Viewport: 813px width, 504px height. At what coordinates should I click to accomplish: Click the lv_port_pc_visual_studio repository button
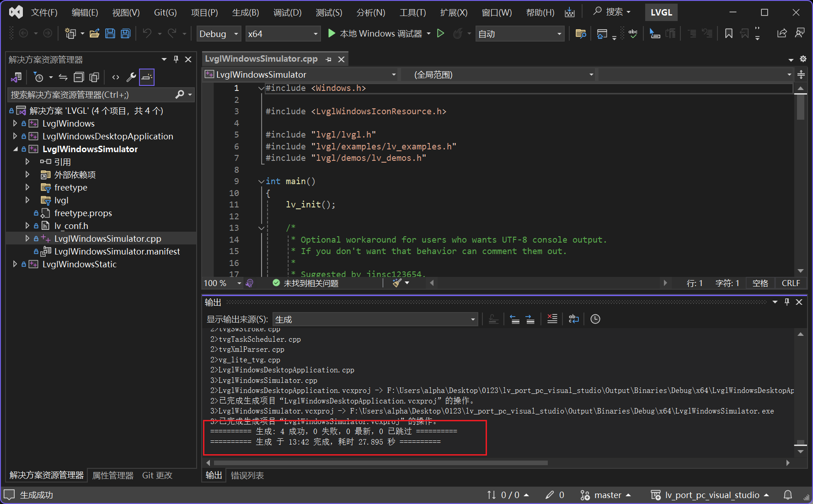(711, 494)
